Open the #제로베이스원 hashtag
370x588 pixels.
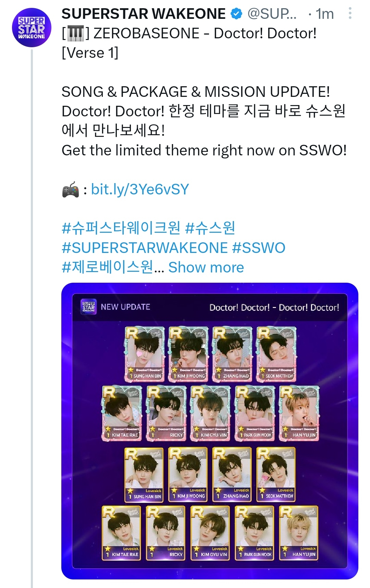pos(107,267)
